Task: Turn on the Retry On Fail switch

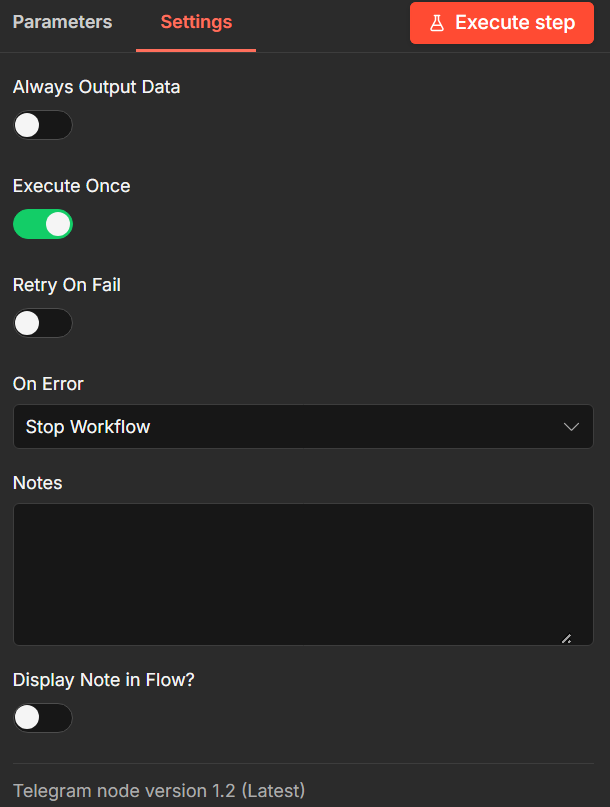Action: pos(42,323)
